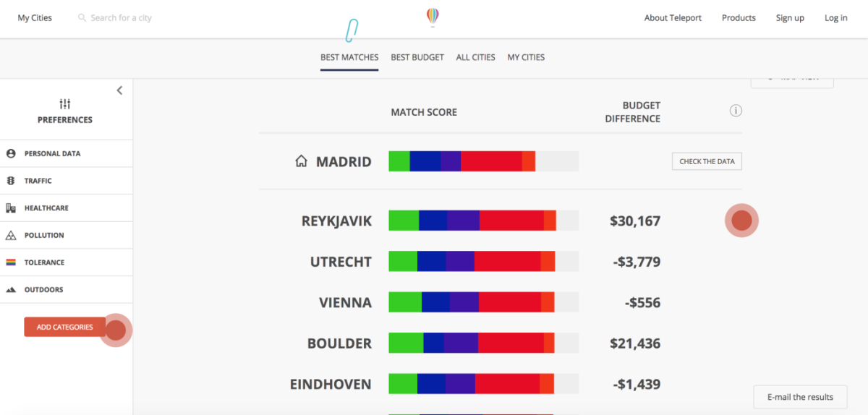Viewport: 868px width, 415px height.
Task: Open the Log in link
Action: point(835,18)
